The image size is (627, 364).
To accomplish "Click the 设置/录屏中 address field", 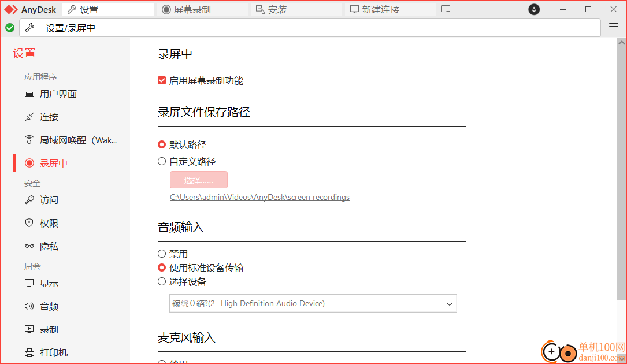I will tap(310, 28).
